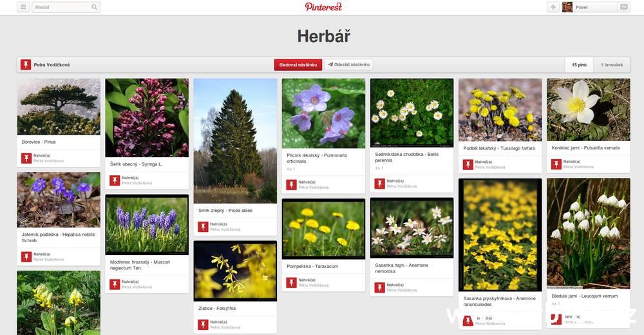Send board via Odeslat nástěnku
The height and width of the screenshot is (335, 644).
(349, 64)
